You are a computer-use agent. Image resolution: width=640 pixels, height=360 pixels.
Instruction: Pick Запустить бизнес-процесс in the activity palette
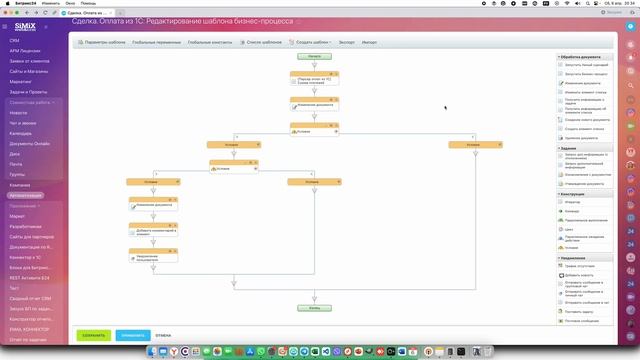[x=586, y=74]
